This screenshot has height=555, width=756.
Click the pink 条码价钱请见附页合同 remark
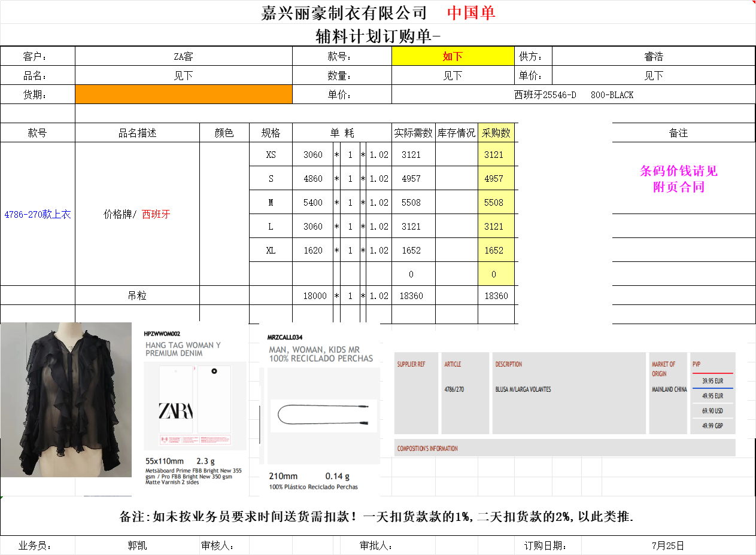[678, 179]
